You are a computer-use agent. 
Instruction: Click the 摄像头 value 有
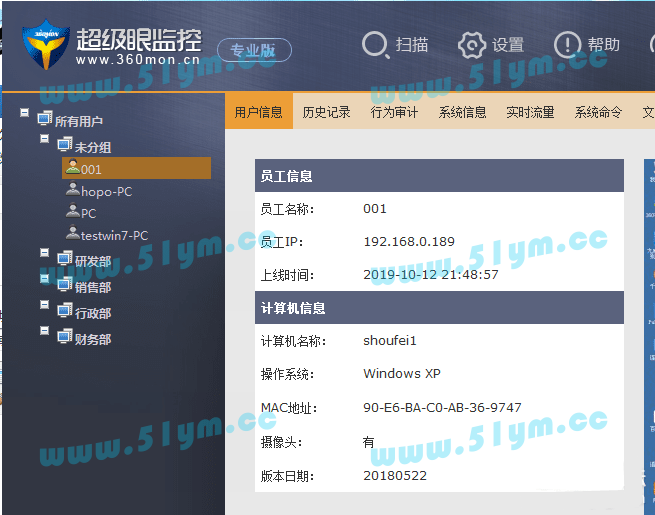pyautogui.click(x=368, y=442)
